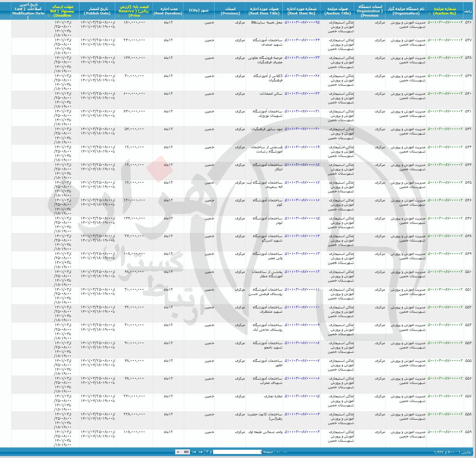Open auction number link in row 543
The width and height of the screenshot is (476, 458).
point(445,147)
